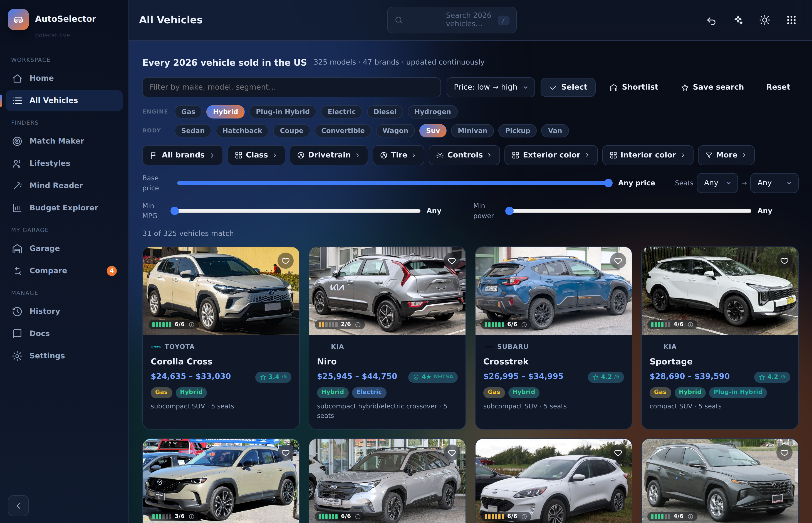
Task: Click the History clock icon
Action: pos(17,311)
